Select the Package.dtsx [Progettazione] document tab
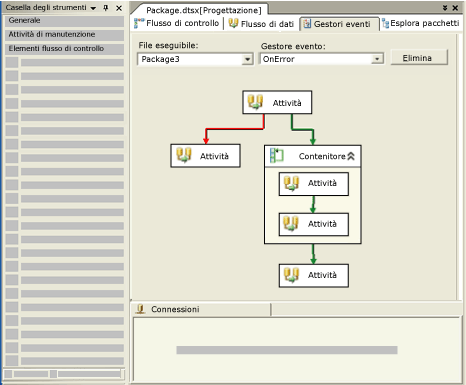Image resolution: width=466 pixels, height=385 pixels. 204,10
